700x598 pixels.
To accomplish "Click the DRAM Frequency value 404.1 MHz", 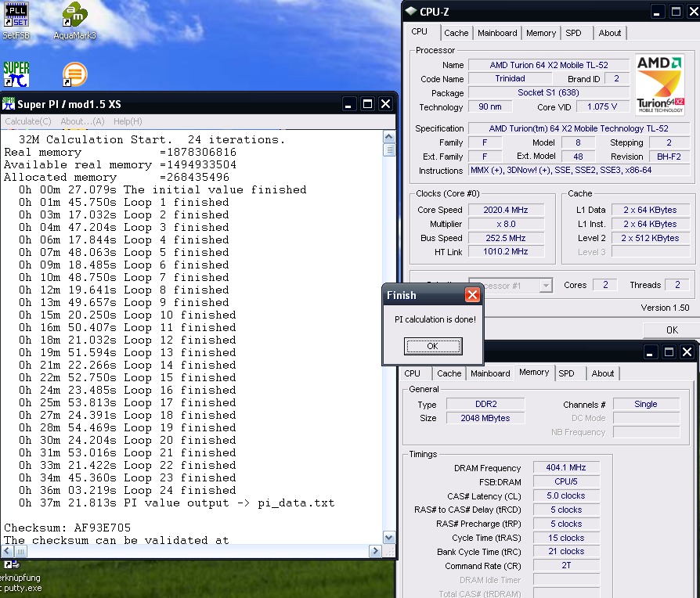I will pos(566,468).
